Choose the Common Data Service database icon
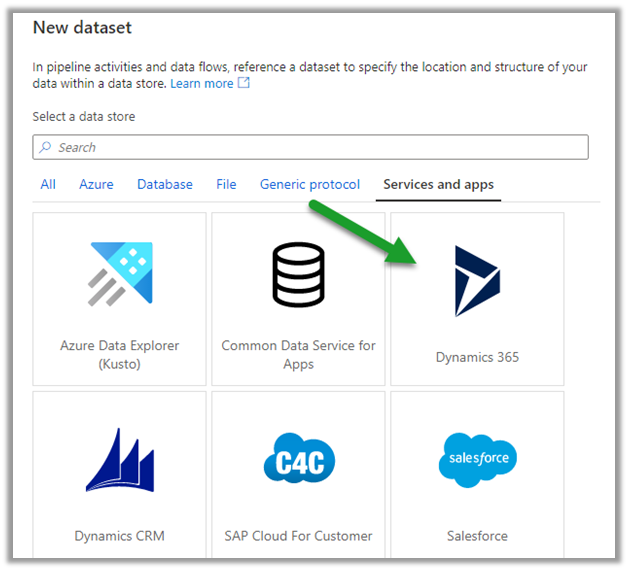Screen dimensions: 628x571 click(x=298, y=274)
